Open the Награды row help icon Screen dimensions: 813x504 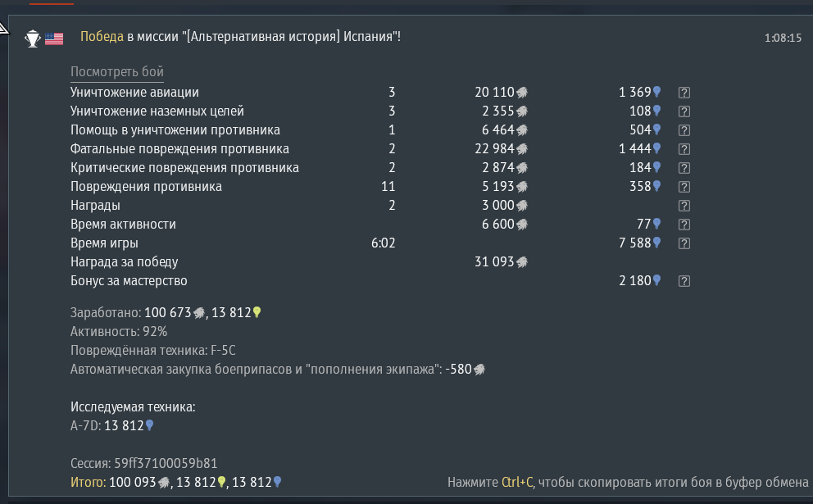684,206
